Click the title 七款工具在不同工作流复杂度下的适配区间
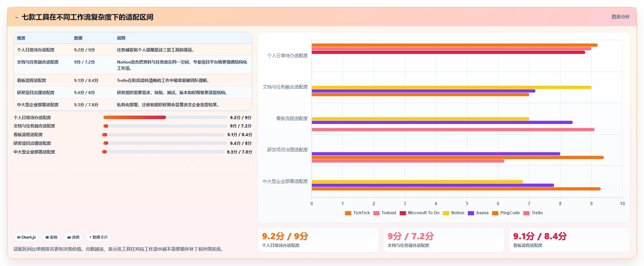 tap(87, 17)
